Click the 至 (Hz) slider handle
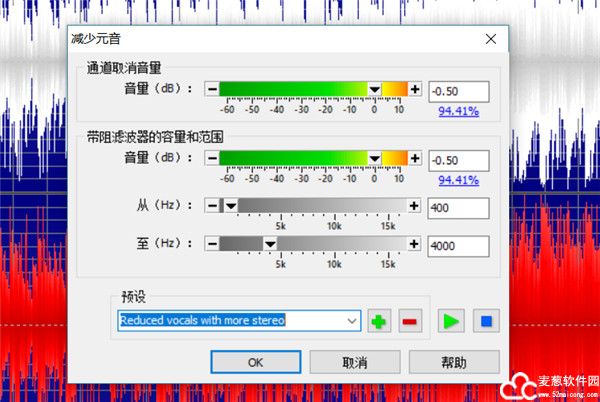 point(270,244)
